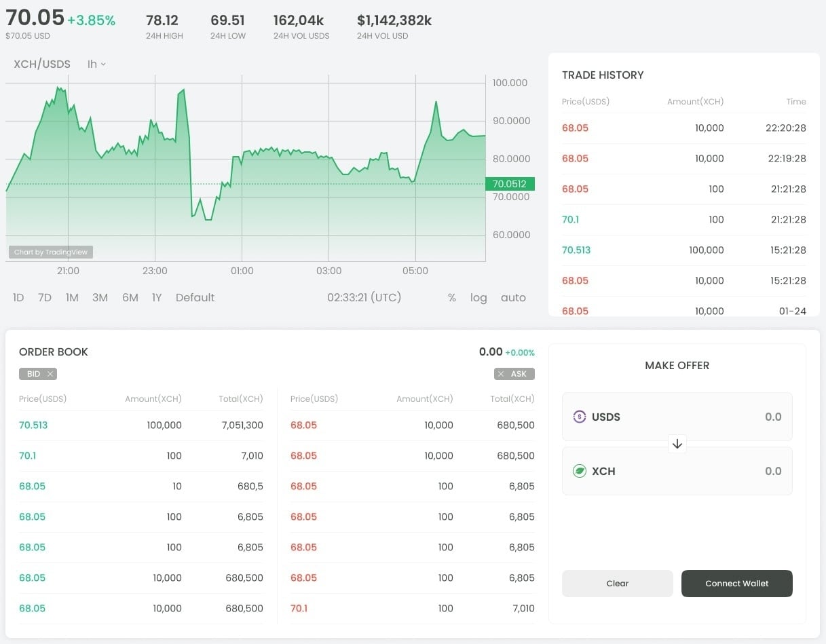Click Connect Wallet button
The image size is (826, 644).
pyautogui.click(x=737, y=584)
